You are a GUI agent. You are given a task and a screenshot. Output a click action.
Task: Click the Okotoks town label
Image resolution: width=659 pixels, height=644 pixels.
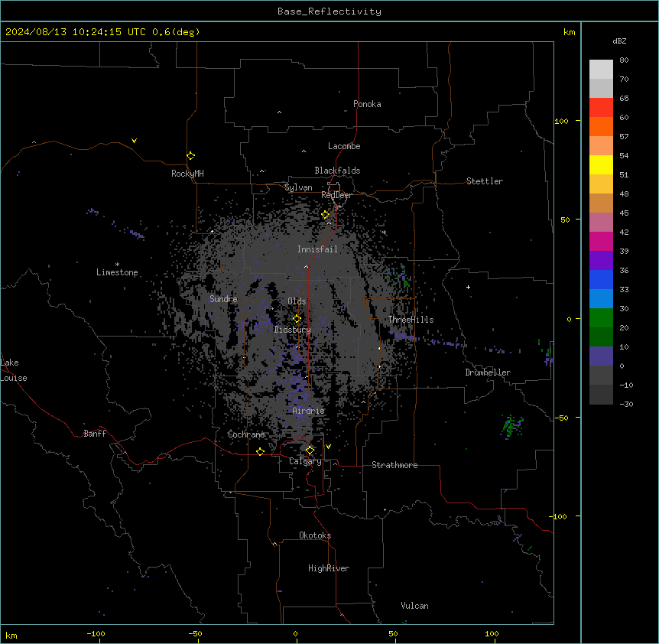click(315, 535)
